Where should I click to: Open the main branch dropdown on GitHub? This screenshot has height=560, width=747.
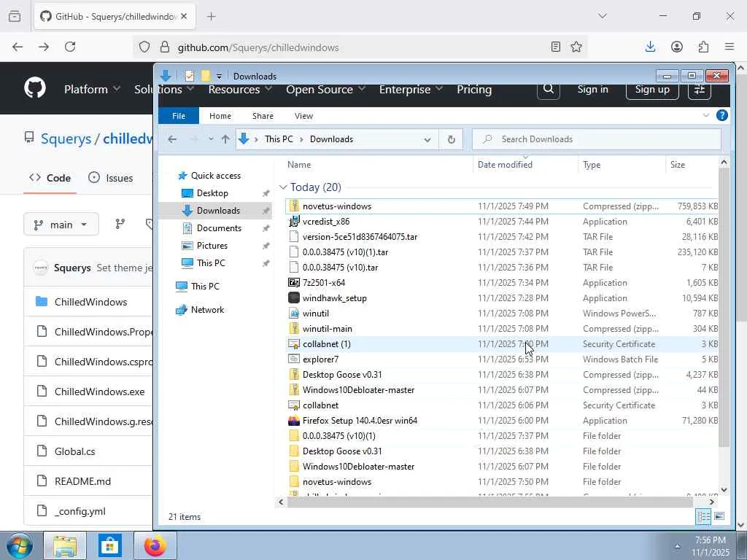(x=61, y=225)
